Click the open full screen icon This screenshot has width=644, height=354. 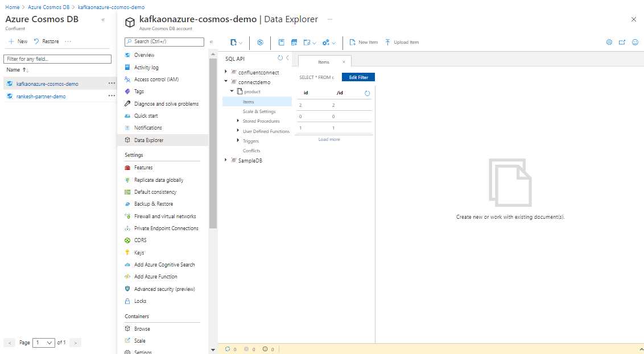point(622,42)
